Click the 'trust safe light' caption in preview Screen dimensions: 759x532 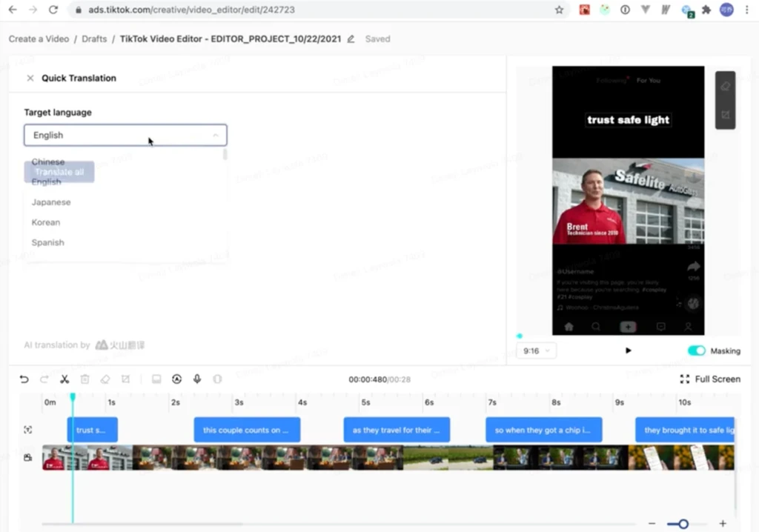(629, 119)
